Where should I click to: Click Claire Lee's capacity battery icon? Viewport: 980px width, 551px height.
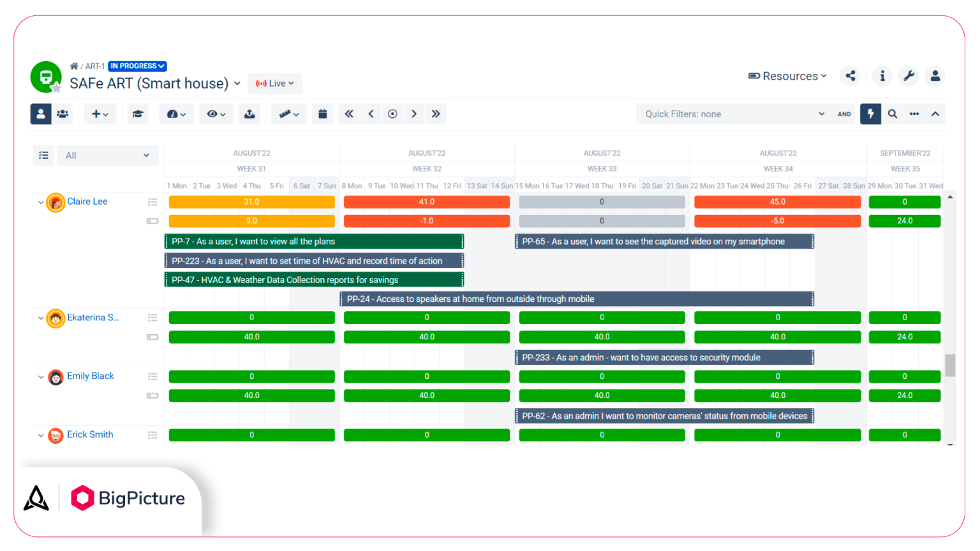click(152, 221)
